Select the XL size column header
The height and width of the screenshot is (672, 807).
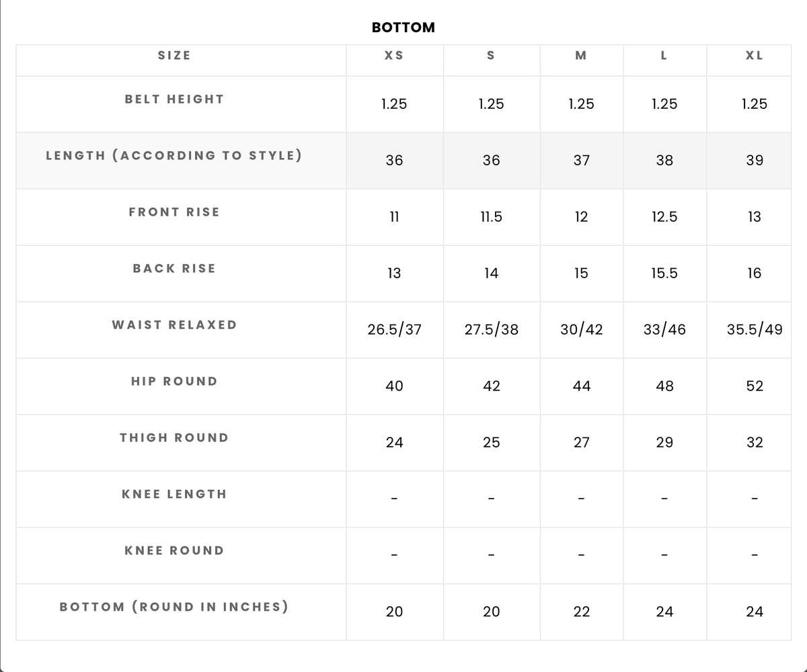(x=755, y=56)
